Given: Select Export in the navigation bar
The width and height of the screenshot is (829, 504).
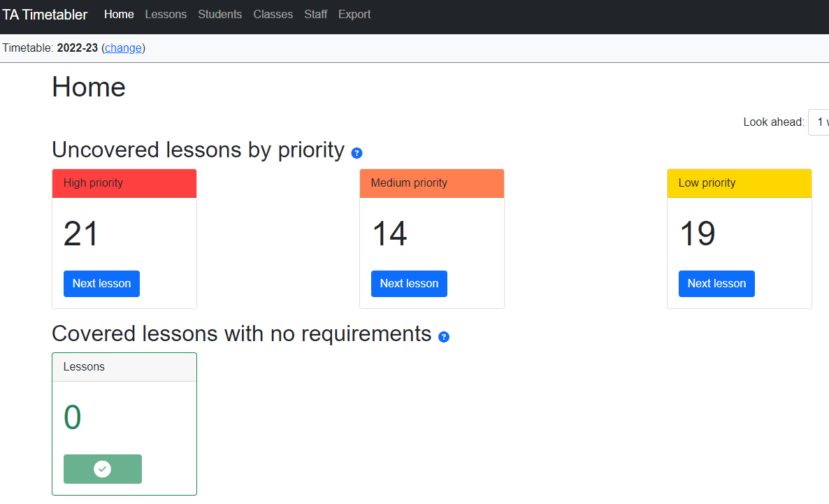Looking at the screenshot, I should tap(354, 15).
